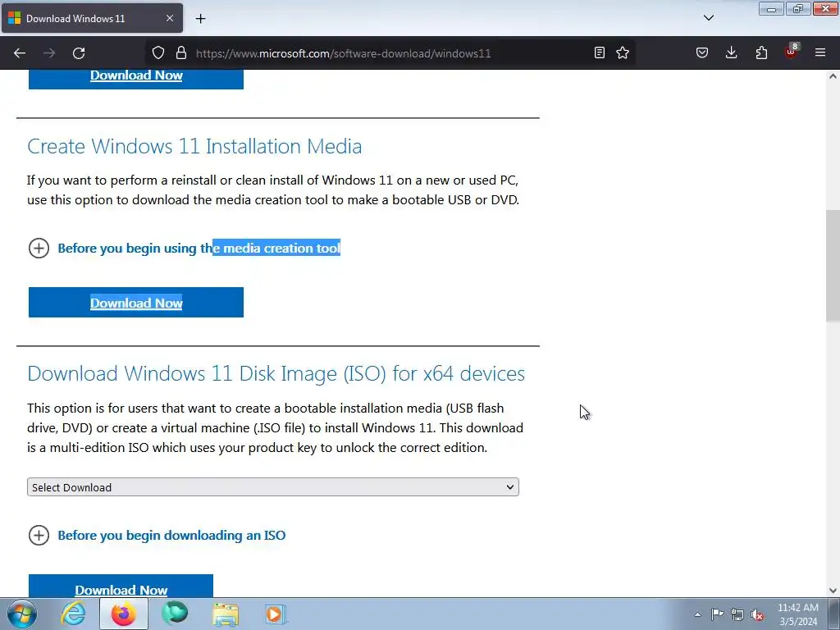Click the forward navigation arrow
Viewport: 840px width, 630px height.
[49, 53]
